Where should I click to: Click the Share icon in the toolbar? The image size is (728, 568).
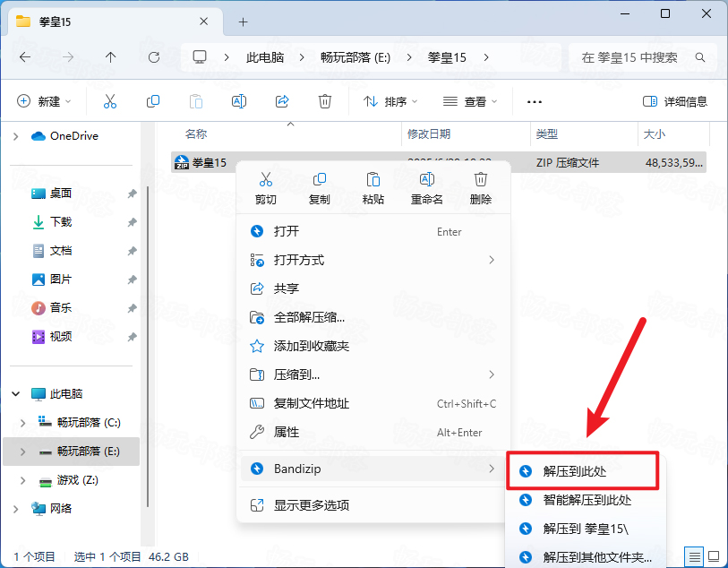282,101
